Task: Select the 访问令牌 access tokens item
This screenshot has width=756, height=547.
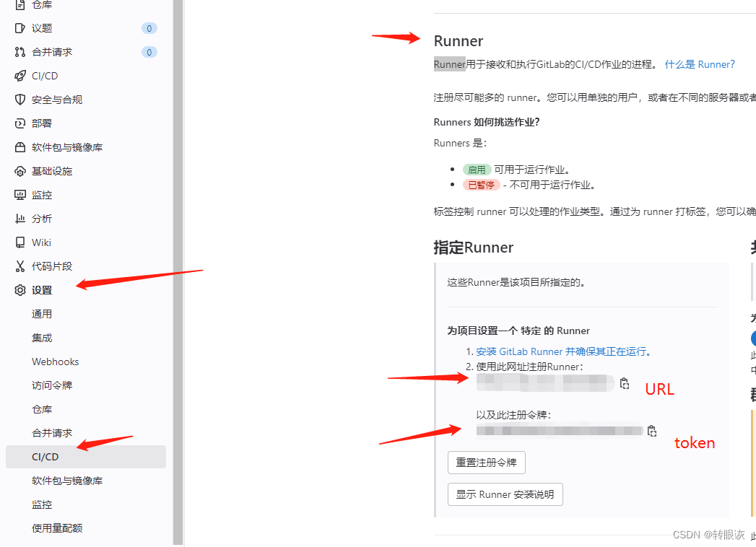Action: pos(52,385)
